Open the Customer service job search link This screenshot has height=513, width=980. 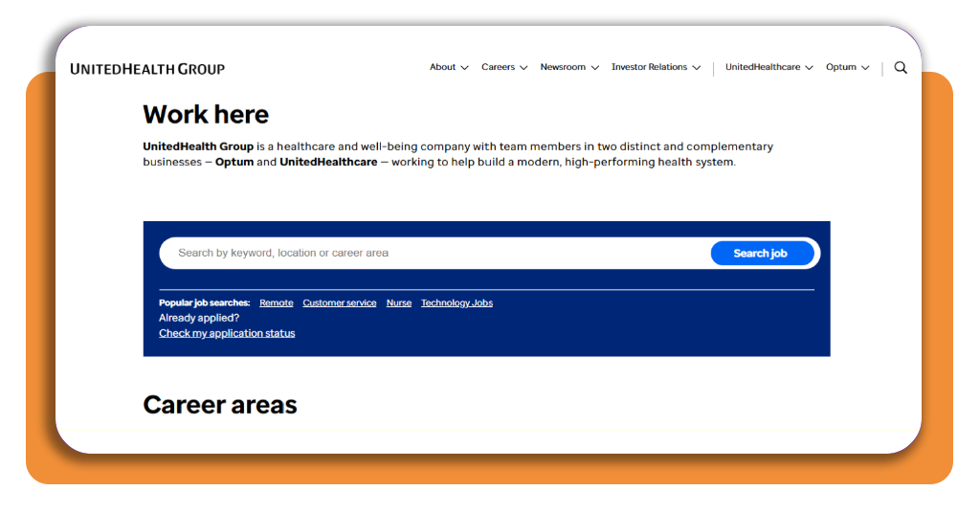coord(340,303)
